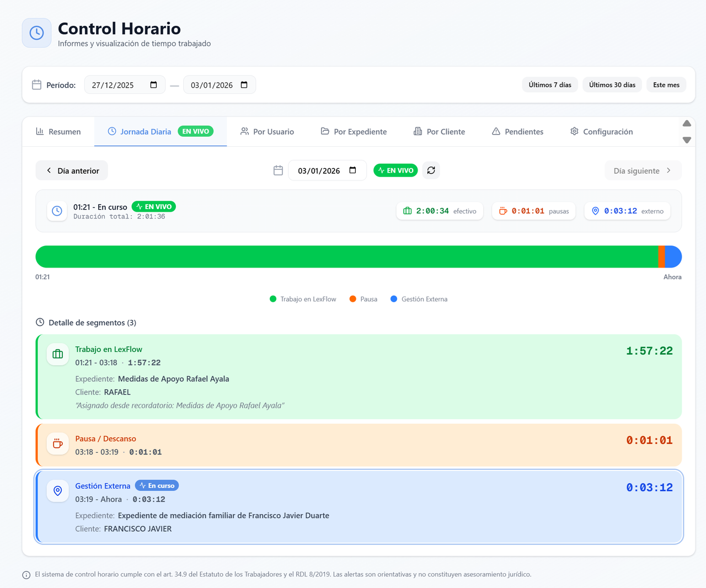
Task: Click the briefcase icon in 2:00:34 efectivo chip
Action: tap(408, 211)
